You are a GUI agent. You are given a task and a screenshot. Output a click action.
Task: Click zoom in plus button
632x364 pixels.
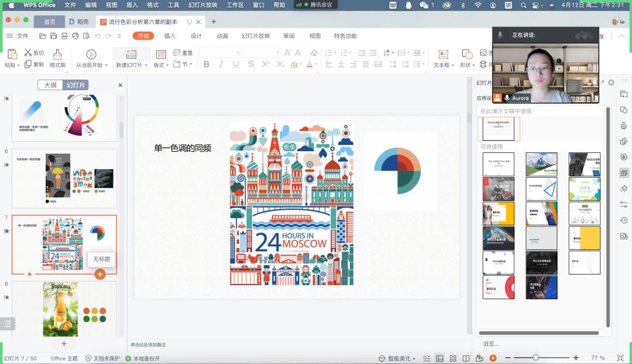[x=576, y=358]
